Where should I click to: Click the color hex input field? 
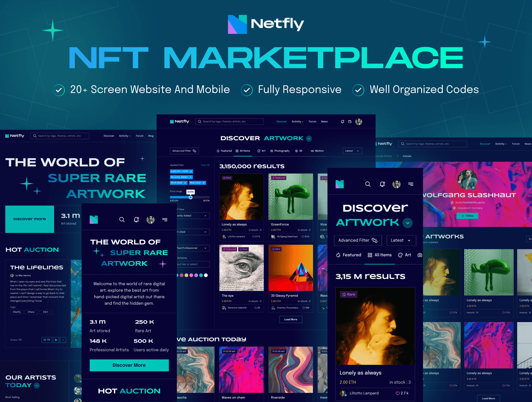[193, 264]
